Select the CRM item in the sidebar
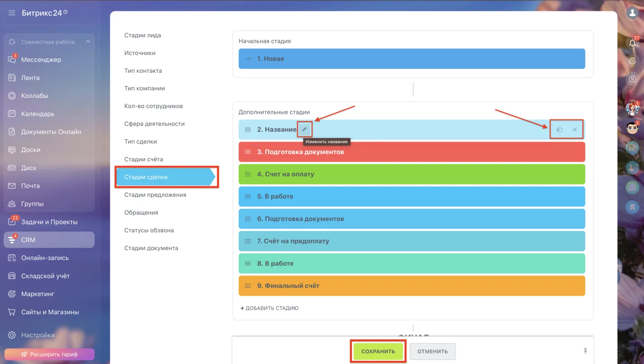 click(x=49, y=240)
